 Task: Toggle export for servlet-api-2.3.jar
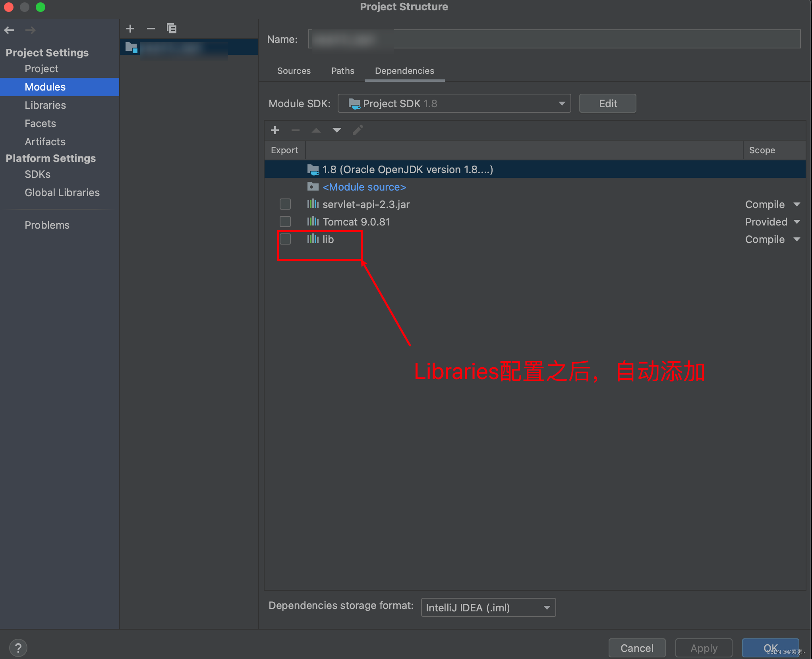[x=285, y=204]
